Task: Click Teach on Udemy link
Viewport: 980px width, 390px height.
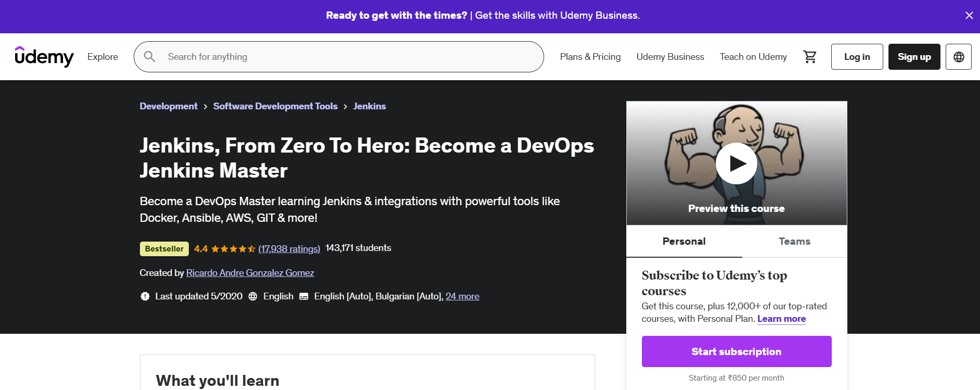Action: tap(753, 57)
